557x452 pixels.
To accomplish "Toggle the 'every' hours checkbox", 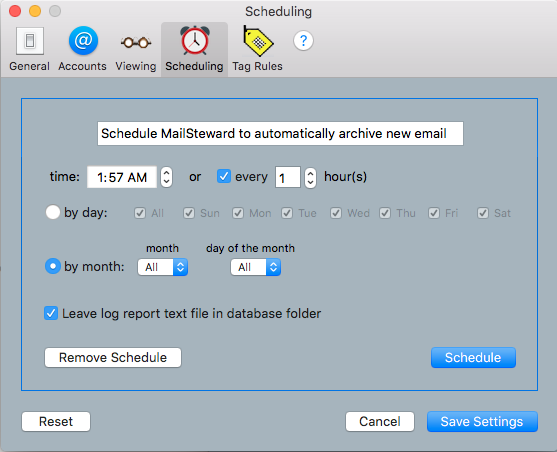I will click(224, 176).
